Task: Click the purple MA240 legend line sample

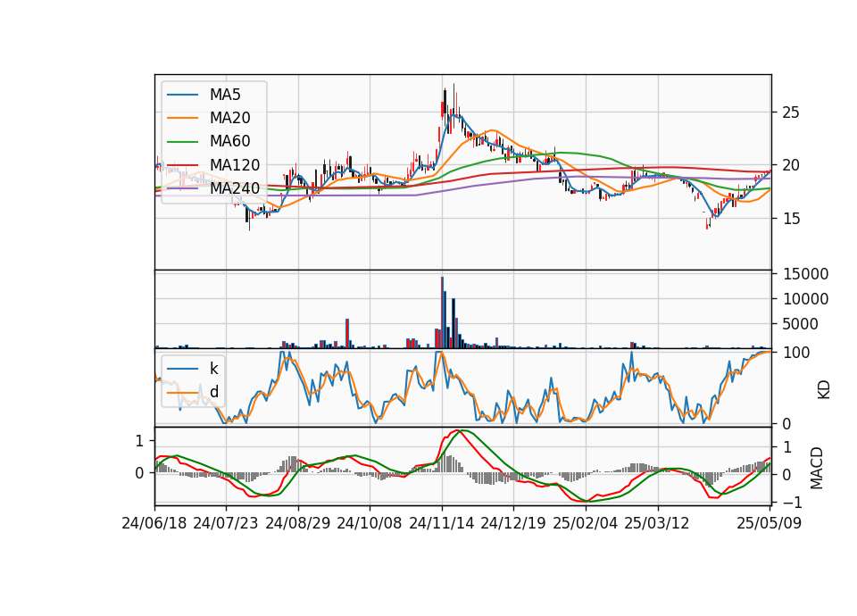Action: click(x=182, y=189)
